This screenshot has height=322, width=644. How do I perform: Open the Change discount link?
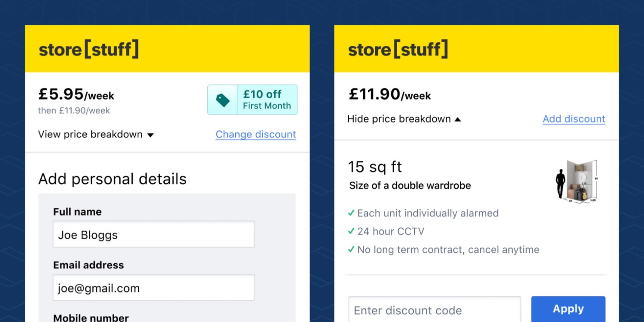[255, 134]
